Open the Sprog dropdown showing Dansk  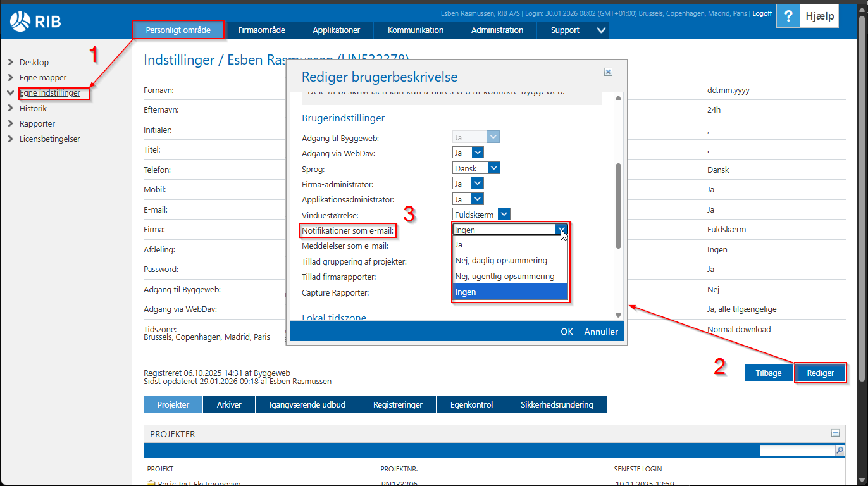point(494,168)
